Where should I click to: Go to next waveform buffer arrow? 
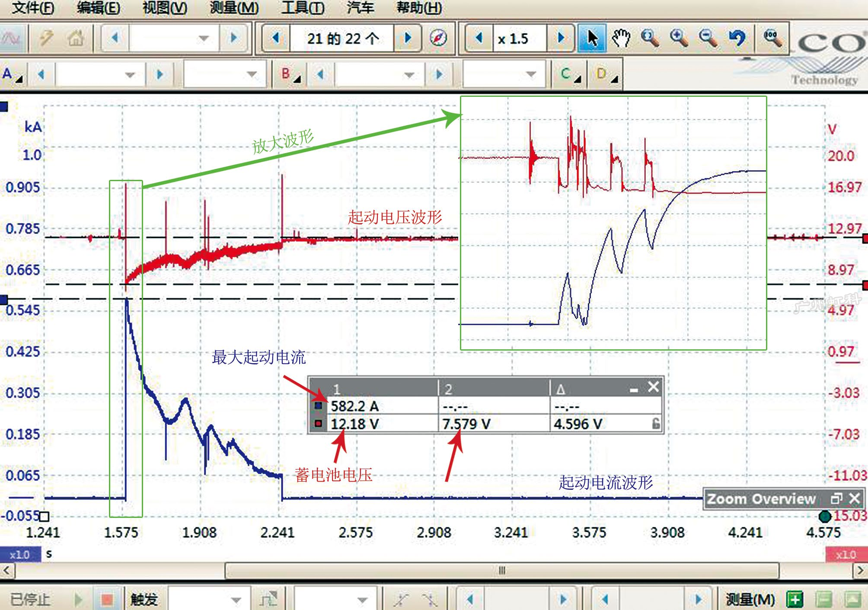(407, 38)
